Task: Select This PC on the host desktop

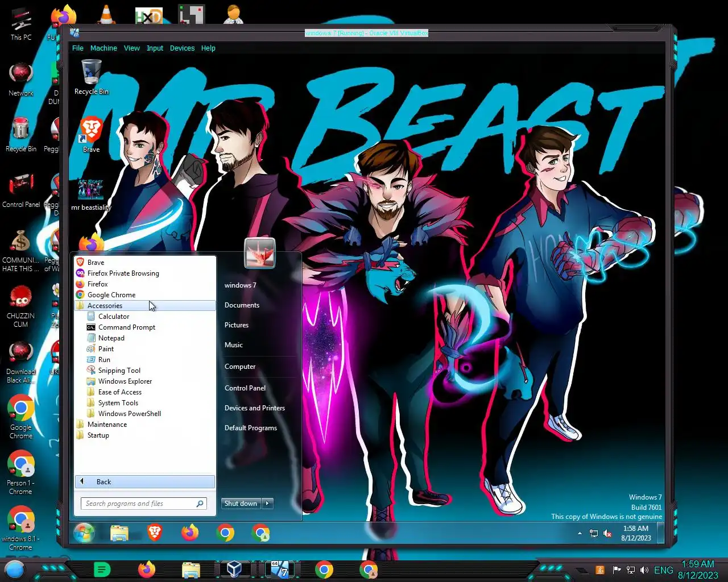Action: click(21, 24)
